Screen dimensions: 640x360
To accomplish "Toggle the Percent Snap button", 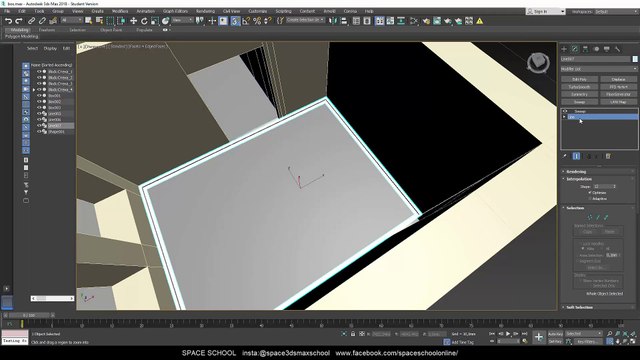I will click(257, 21).
